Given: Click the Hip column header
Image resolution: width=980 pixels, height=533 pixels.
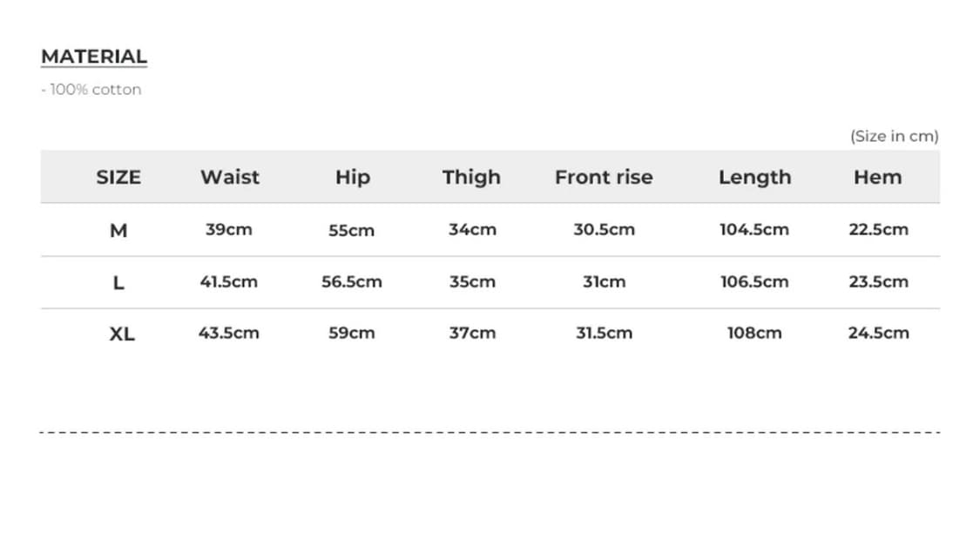Looking at the screenshot, I should [352, 178].
